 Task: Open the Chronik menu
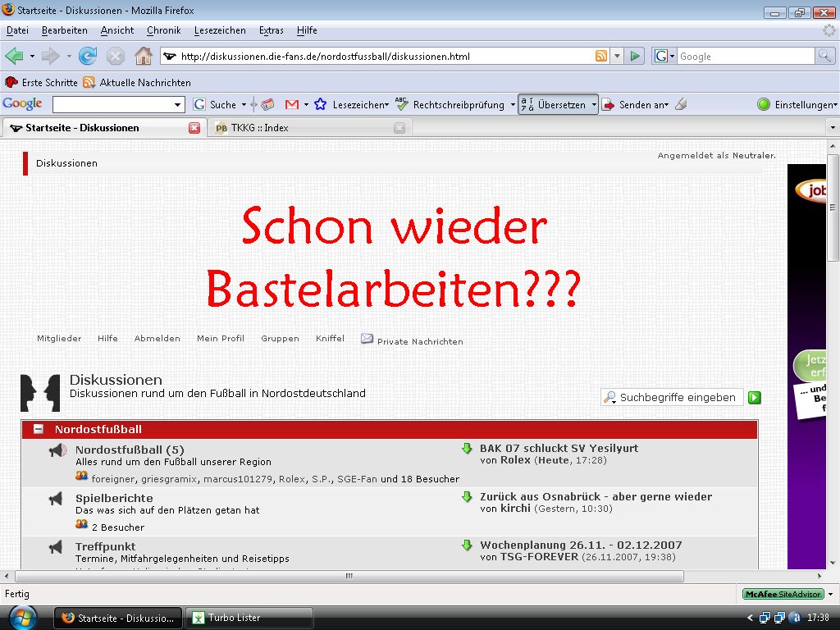[x=163, y=30]
